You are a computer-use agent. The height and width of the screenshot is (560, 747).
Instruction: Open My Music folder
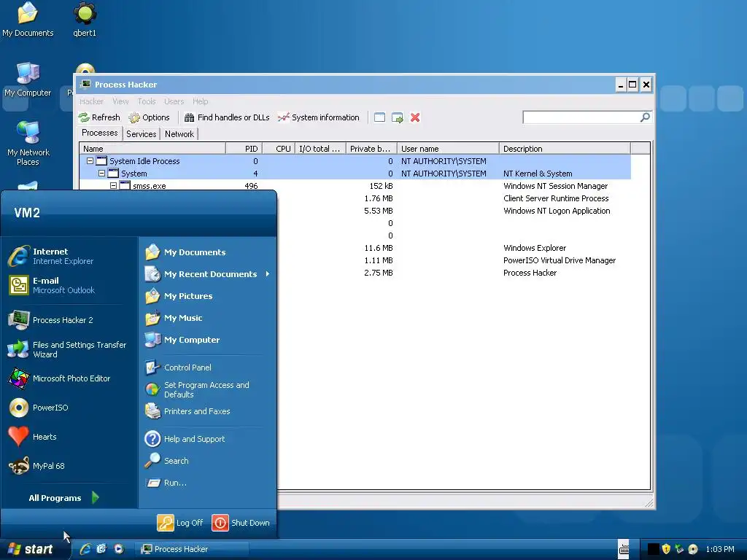pos(208,318)
